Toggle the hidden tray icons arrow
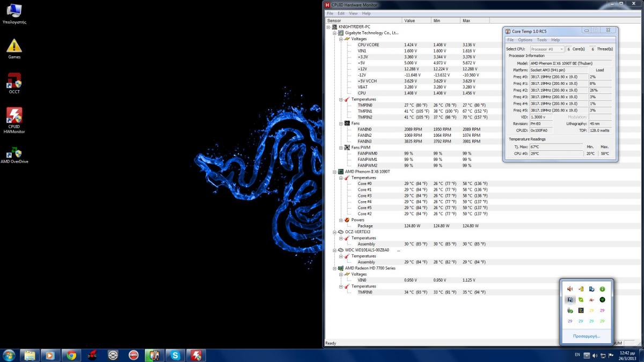The width and height of the screenshot is (644, 362). pyautogui.click(x=587, y=355)
